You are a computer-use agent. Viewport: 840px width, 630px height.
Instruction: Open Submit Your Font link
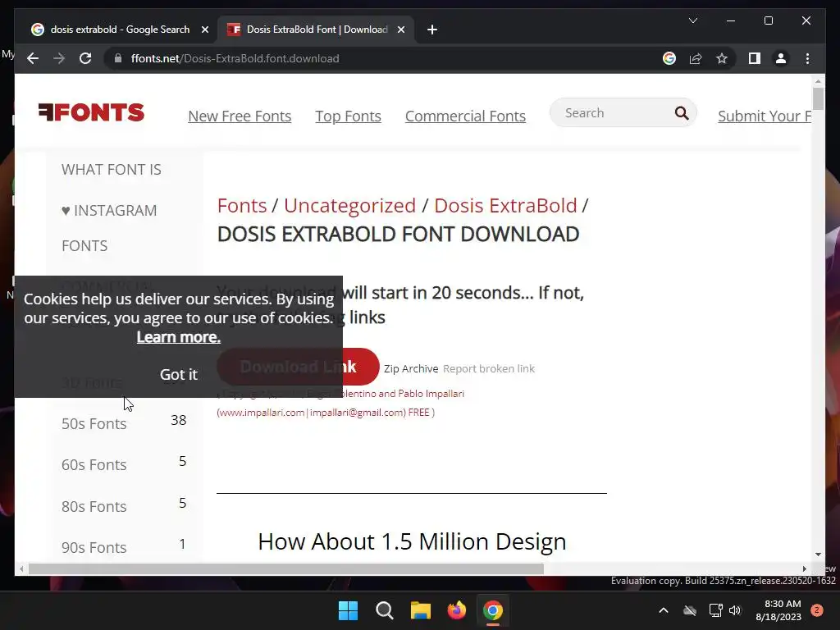pyautogui.click(x=765, y=116)
